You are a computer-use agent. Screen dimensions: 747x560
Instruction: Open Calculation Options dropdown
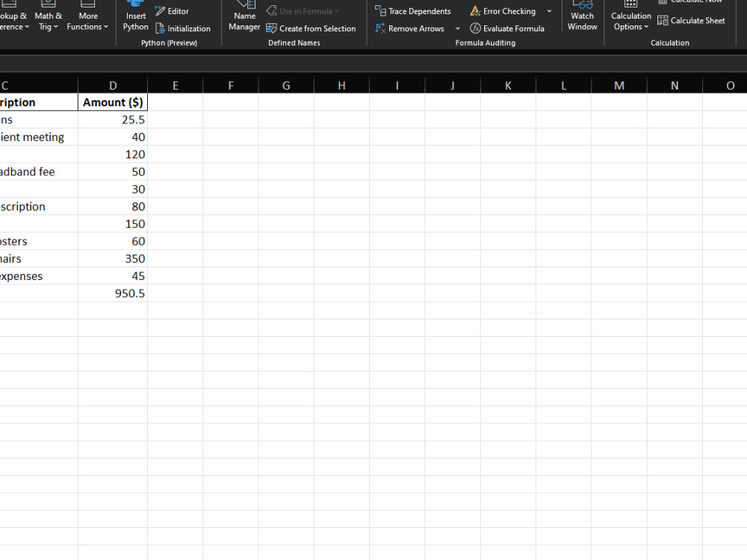[630, 16]
